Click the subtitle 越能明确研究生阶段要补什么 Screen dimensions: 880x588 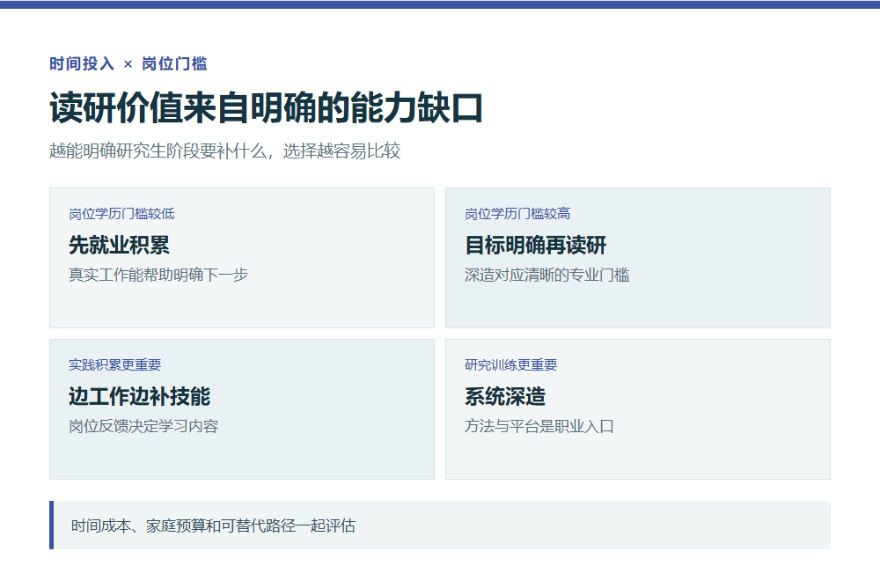click(158, 151)
